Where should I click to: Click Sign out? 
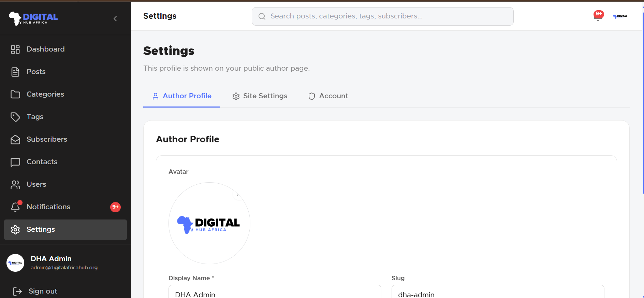35,291
